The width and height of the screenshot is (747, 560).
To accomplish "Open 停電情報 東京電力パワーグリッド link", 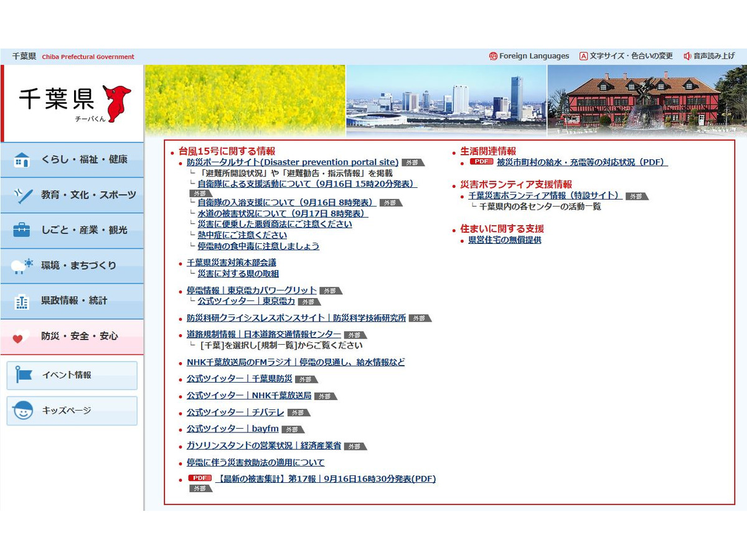I will point(251,291).
